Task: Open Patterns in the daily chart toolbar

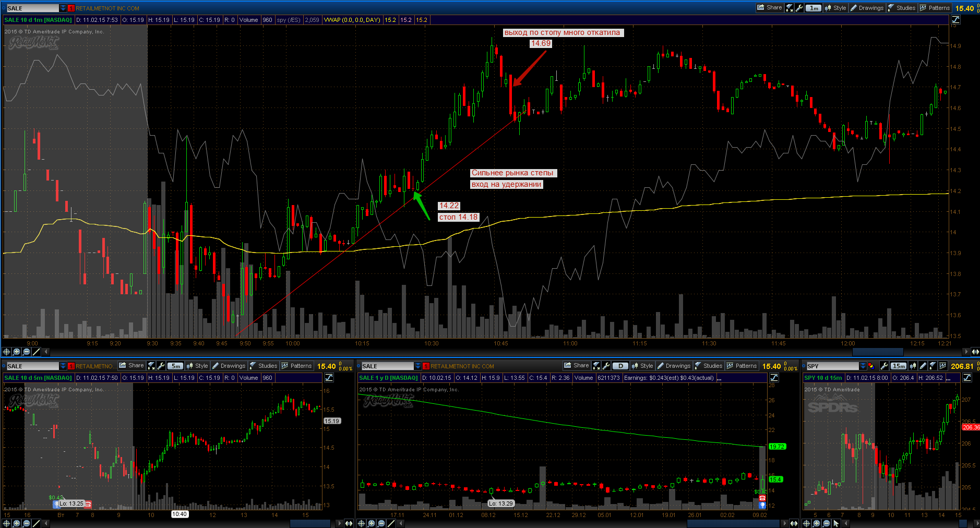Action: pos(742,366)
